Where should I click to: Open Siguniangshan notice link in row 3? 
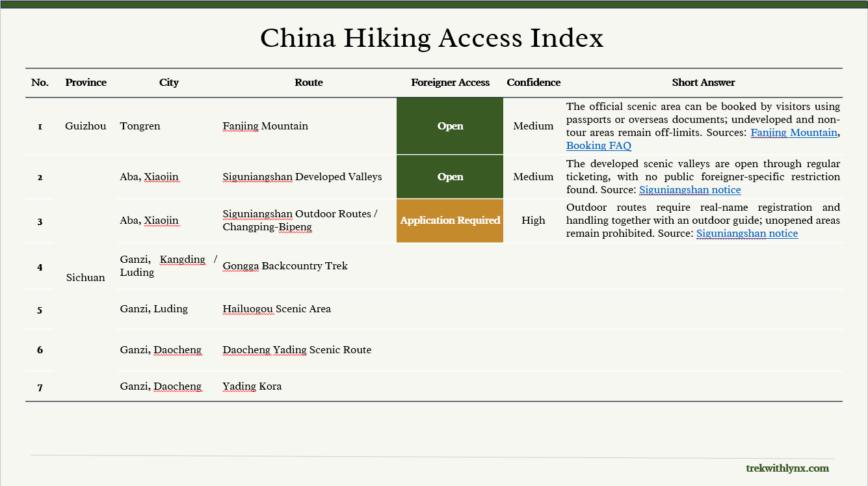tap(747, 234)
